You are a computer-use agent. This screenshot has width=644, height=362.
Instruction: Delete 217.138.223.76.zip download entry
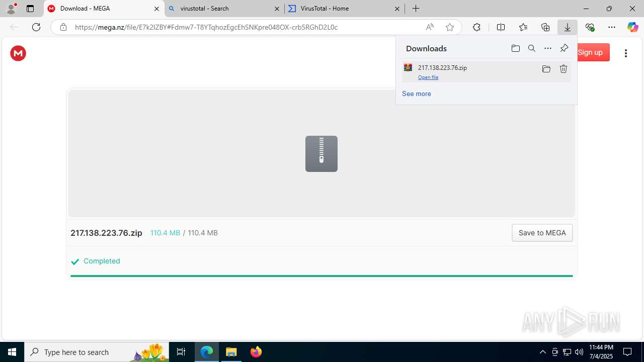pyautogui.click(x=563, y=69)
